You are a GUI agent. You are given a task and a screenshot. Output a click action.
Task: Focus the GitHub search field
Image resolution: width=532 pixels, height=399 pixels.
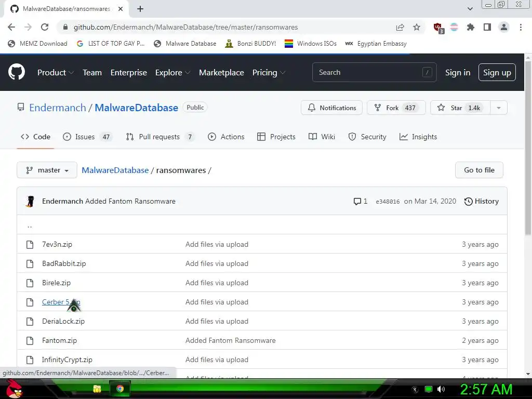(374, 72)
